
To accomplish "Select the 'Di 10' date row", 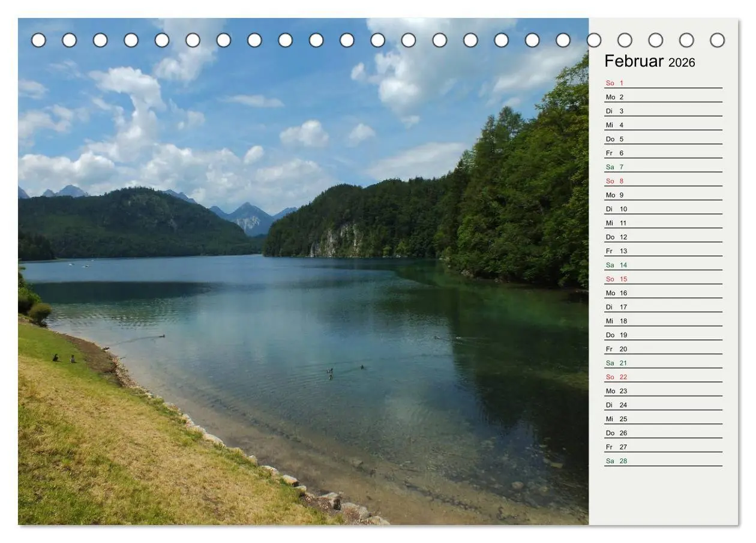I will pyautogui.click(x=663, y=209).
